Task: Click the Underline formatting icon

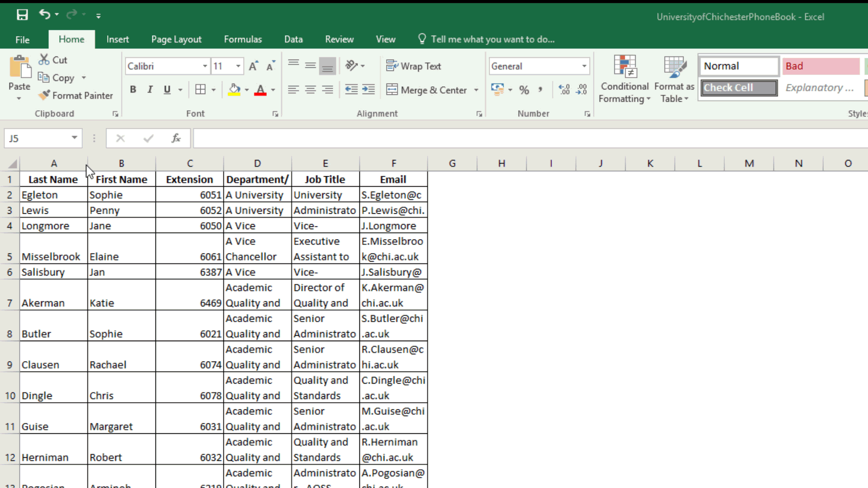Action: (167, 89)
